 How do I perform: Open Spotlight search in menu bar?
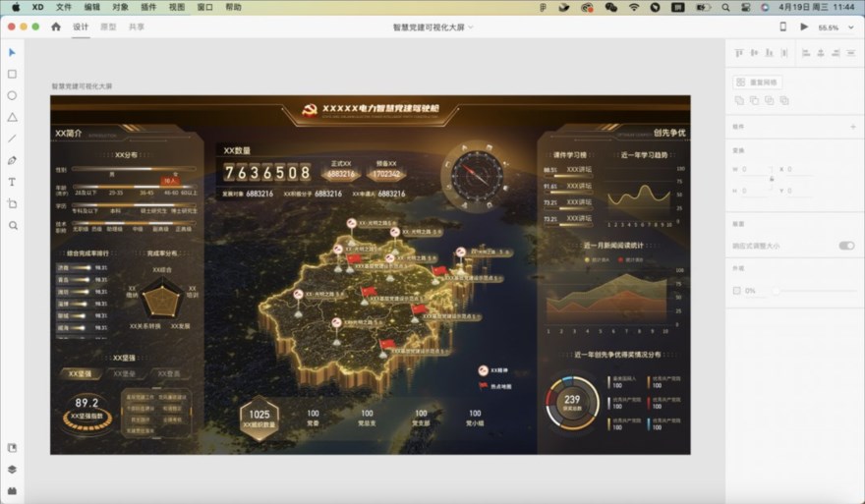click(726, 7)
